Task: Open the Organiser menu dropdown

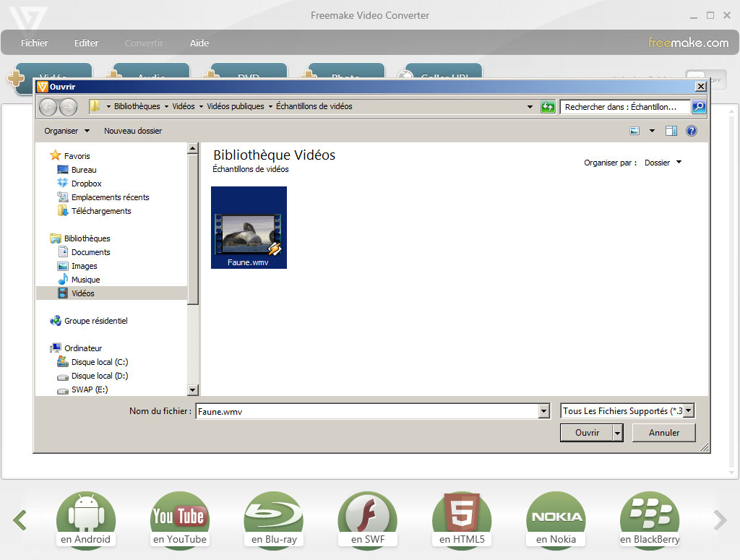Action: point(66,131)
